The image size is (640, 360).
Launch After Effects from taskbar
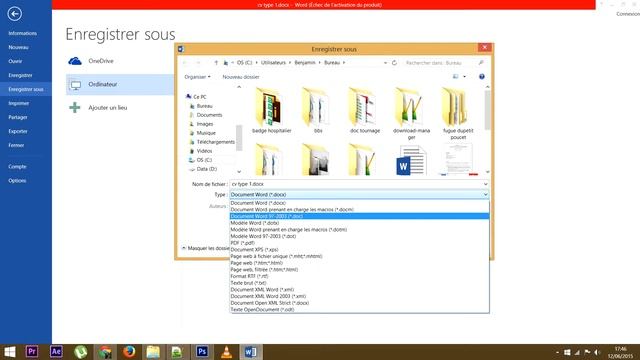pyautogui.click(x=56, y=352)
